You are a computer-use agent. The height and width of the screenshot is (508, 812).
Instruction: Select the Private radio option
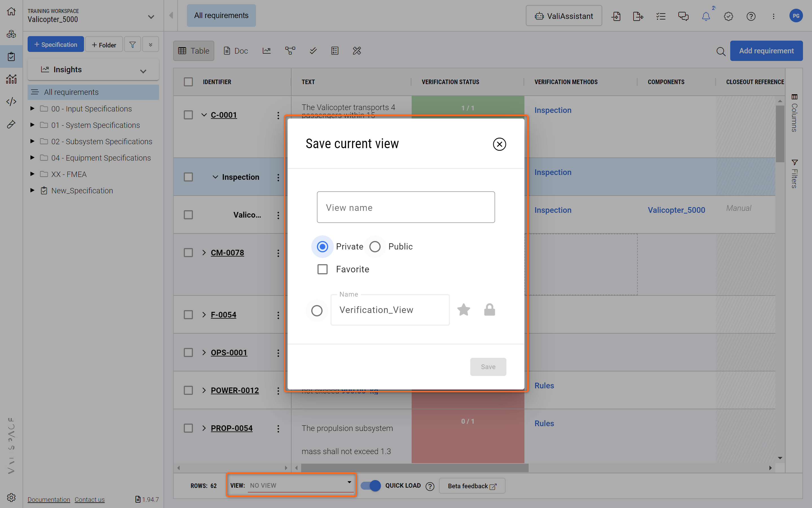pyautogui.click(x=323, y=247)
